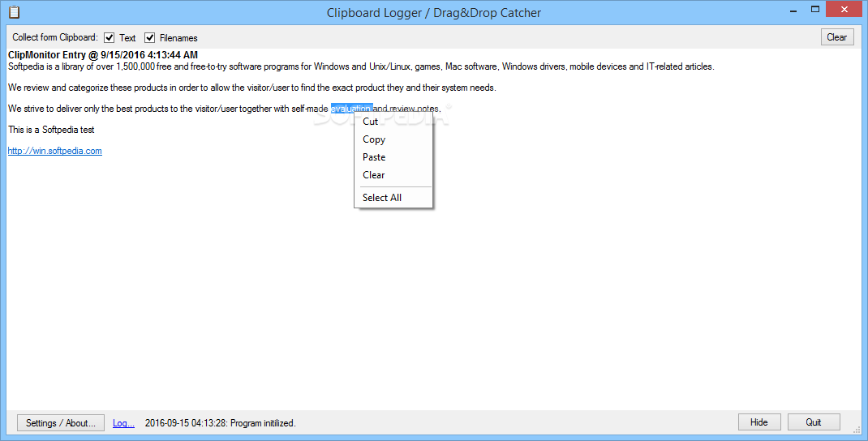
Task: Click the clipboard app icon in title bar
Action: 14,12
